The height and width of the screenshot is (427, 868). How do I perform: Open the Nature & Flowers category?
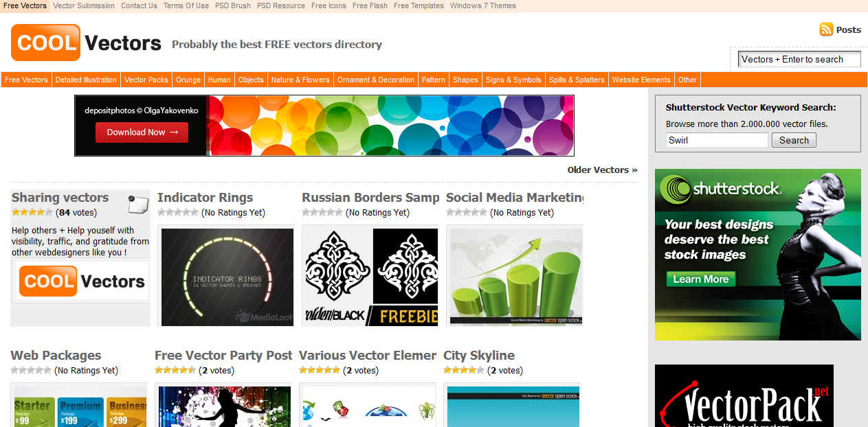tap(300, 79)
